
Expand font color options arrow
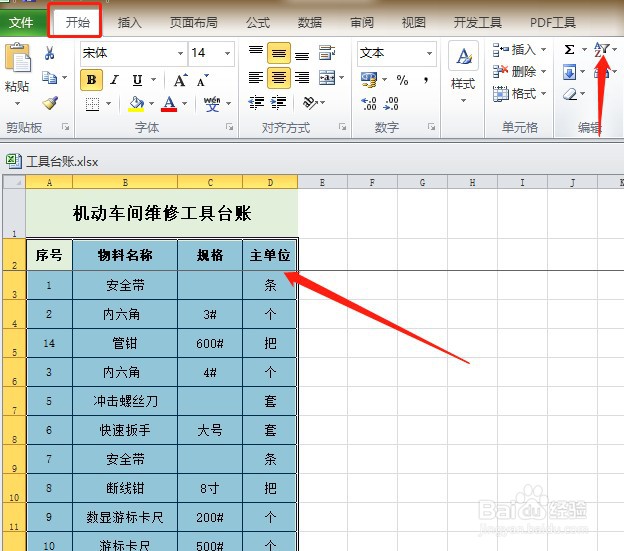184,104
